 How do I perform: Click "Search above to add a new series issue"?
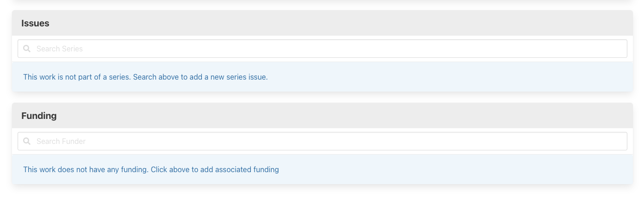pyautogui.click(x=200, y=77)
